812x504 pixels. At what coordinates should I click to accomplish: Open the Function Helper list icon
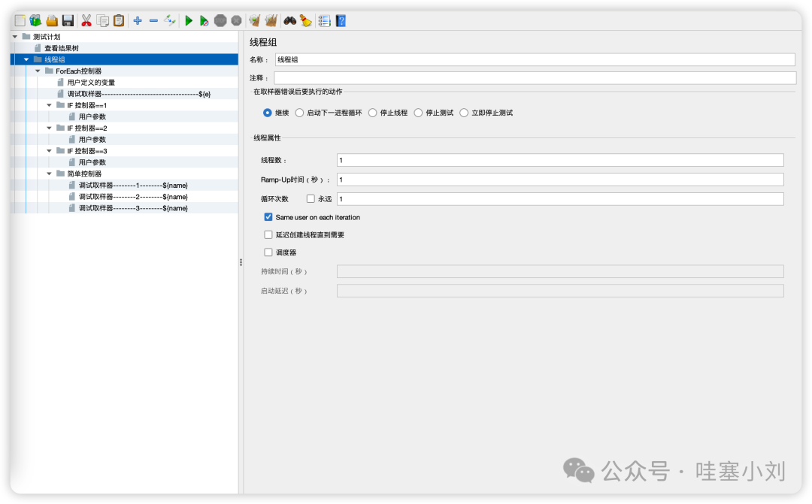[324, 21]
